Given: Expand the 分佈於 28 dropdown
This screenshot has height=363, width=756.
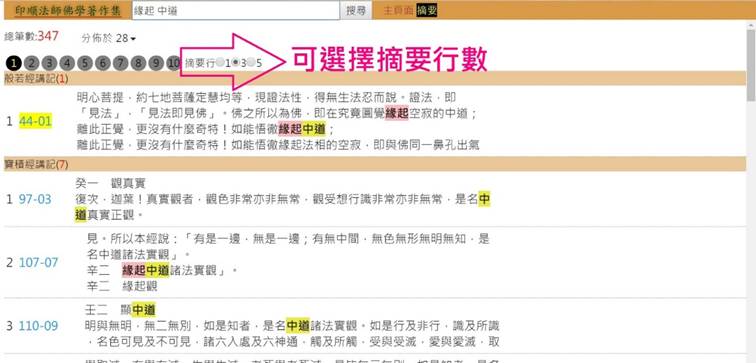Looking at the screenshot, I should 126,38.
